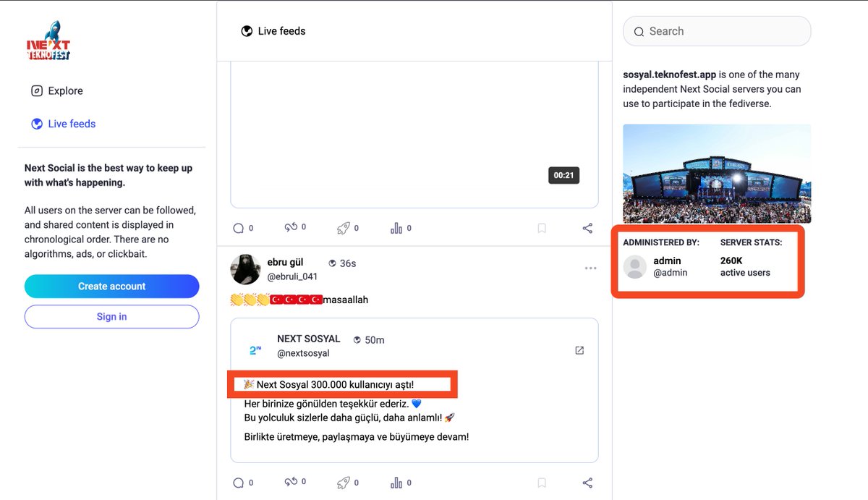Open the Explore page

[x=57, y=91]
